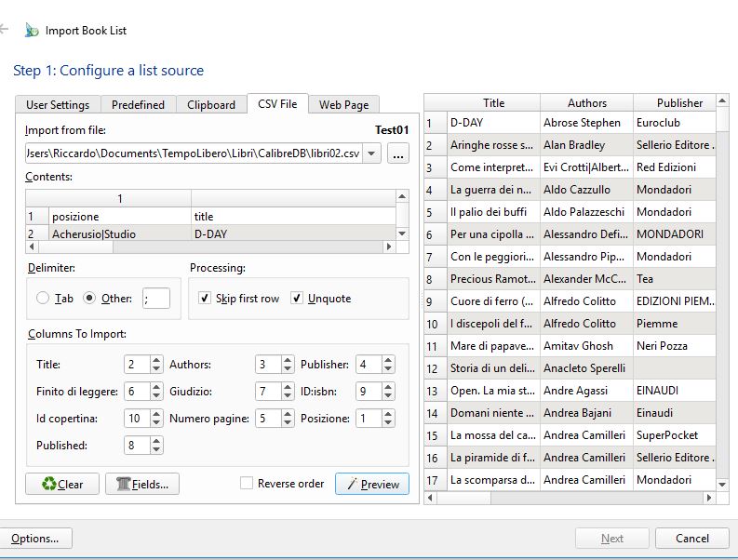Increase the Id copertina column number
This screenshot has height=560, width=738.
[156, 414]
